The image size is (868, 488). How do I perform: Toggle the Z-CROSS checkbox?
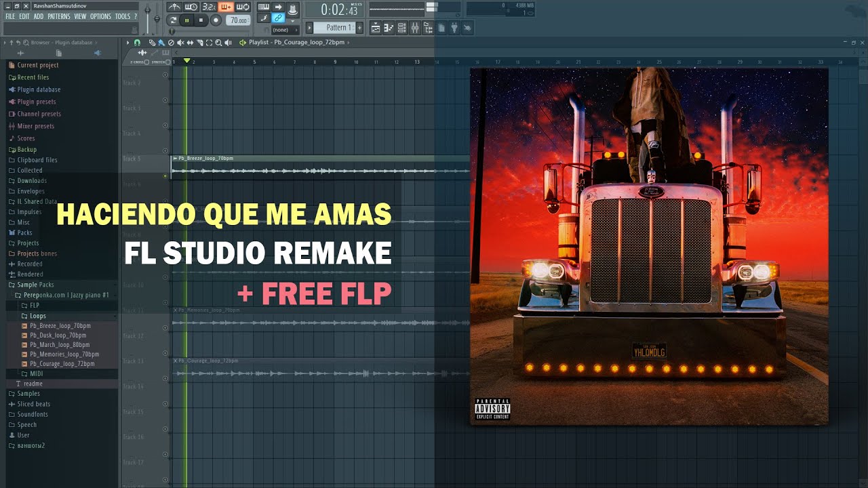tap(146, 62)
